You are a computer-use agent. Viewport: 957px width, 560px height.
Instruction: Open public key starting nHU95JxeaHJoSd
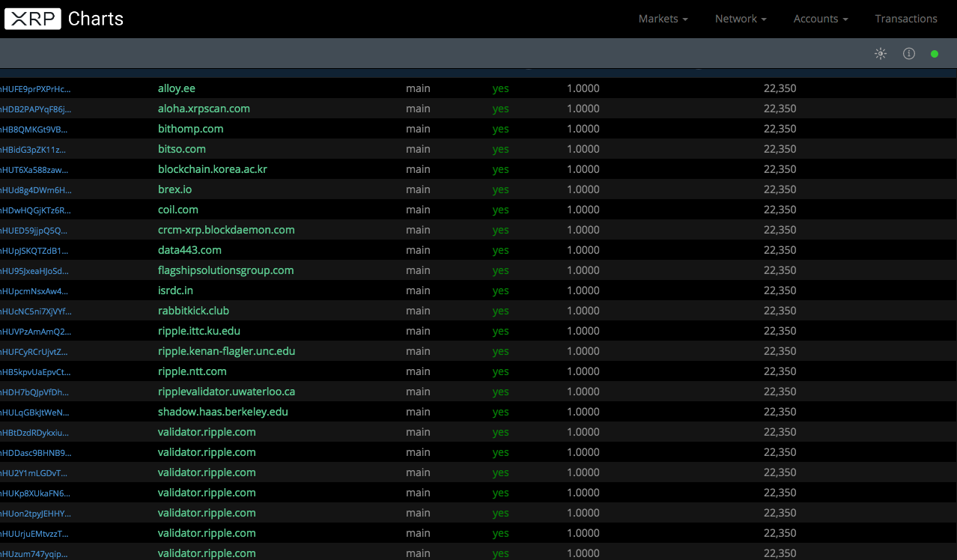coord(34,271)
